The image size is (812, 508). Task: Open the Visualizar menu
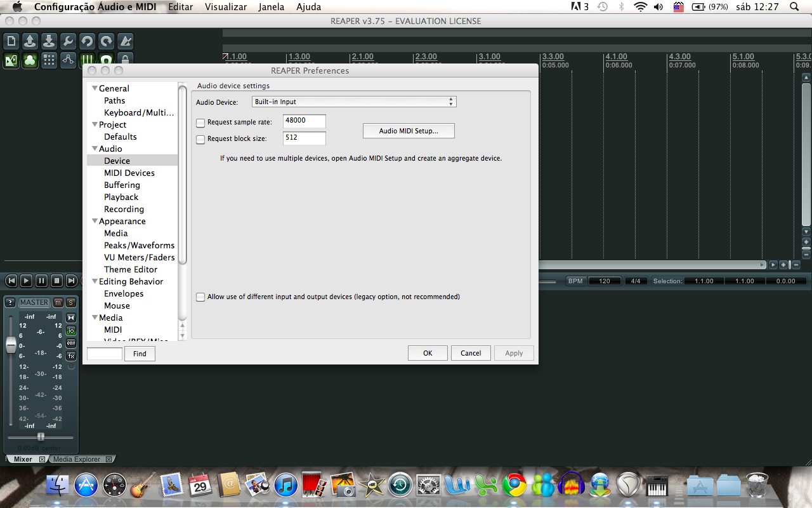[x=226, y=7]
